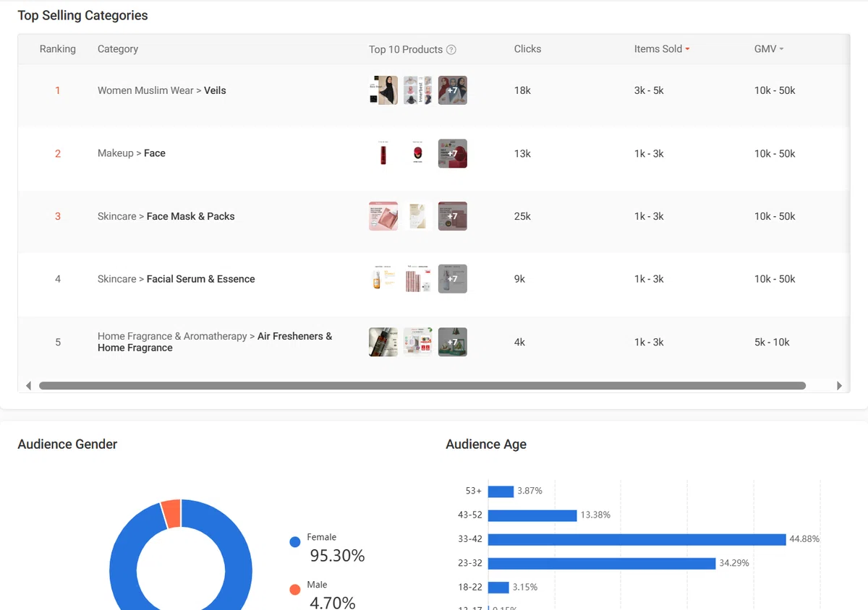
Task: Open first thumbnail in Facial Serum & Essence row
Action: [383, 279]
